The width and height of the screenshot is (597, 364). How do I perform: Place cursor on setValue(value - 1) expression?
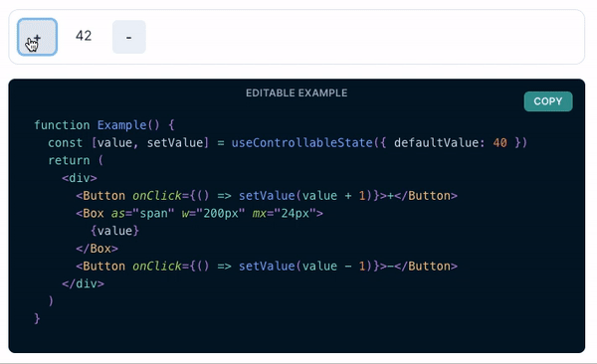[302, 267]
